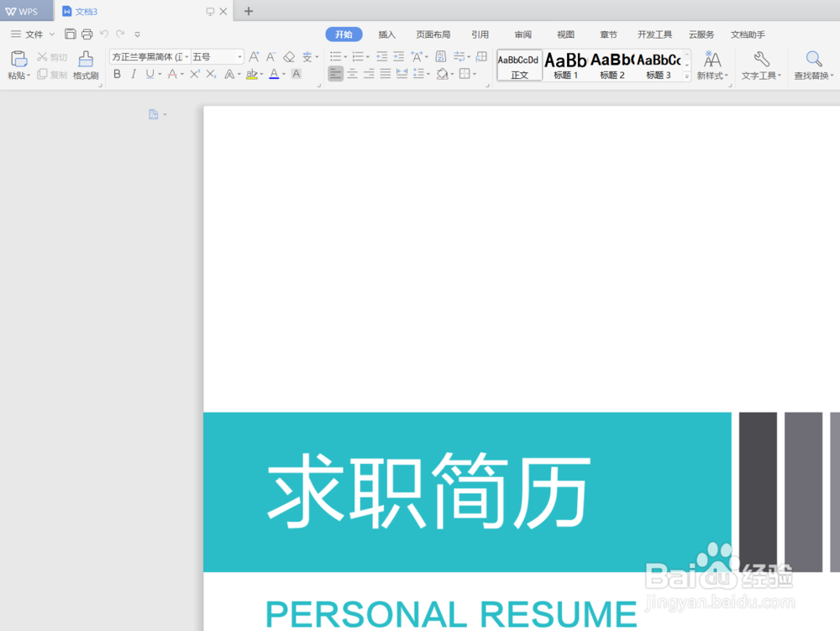The image size is (840, 631).
Task: Toggle bold formatting
Action: click(x=117, y=74)
